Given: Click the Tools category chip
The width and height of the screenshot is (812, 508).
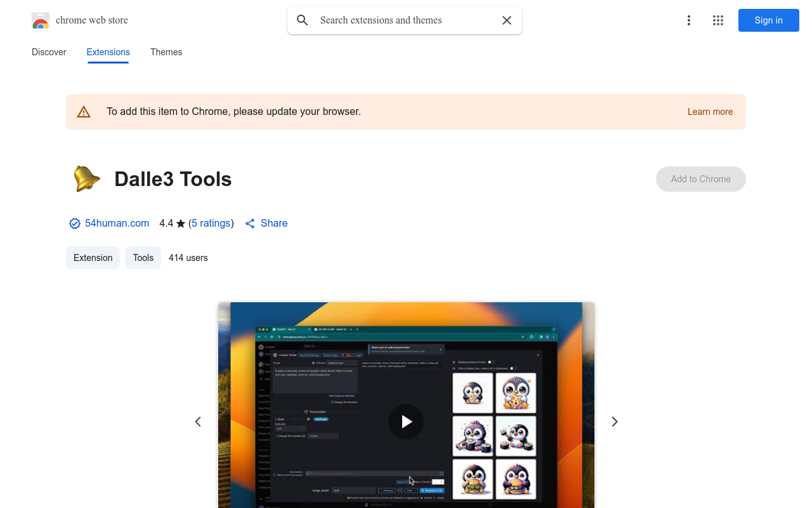Looking at the screenshot, I should click(x=143, y=258).
